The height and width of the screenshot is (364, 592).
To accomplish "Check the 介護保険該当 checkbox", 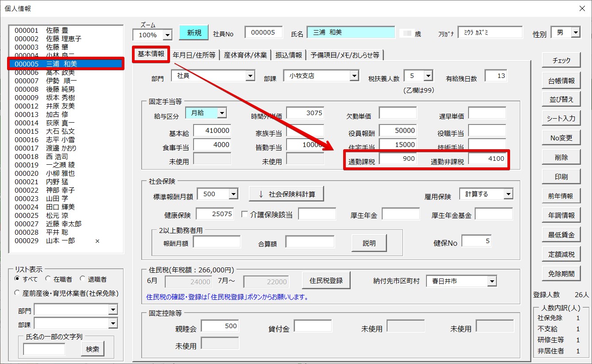I will pyautogui.click(x=244, y=214).
